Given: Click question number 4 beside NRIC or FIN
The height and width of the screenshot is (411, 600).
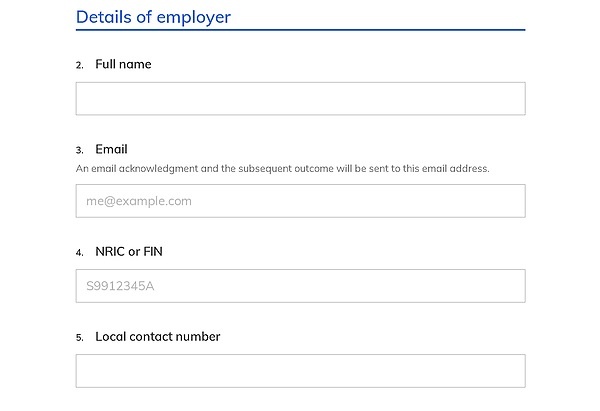Looking at the screenshot, I should 80,253.
